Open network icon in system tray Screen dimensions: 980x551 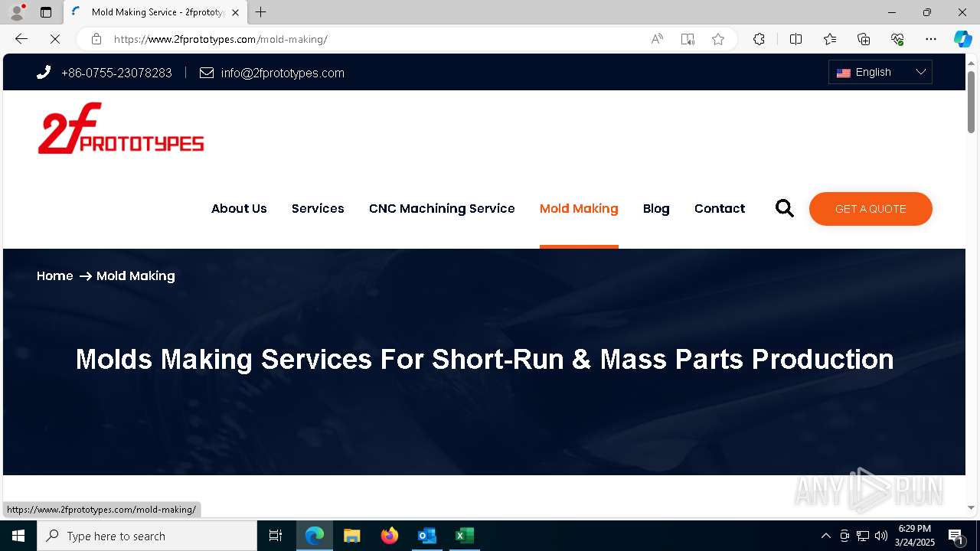[863, 536]
